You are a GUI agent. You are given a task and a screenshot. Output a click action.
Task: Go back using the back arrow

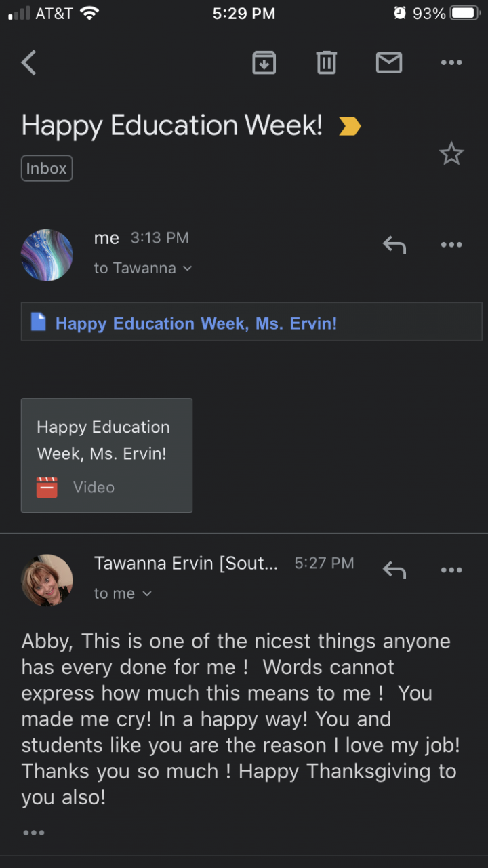tap(28, 63)
